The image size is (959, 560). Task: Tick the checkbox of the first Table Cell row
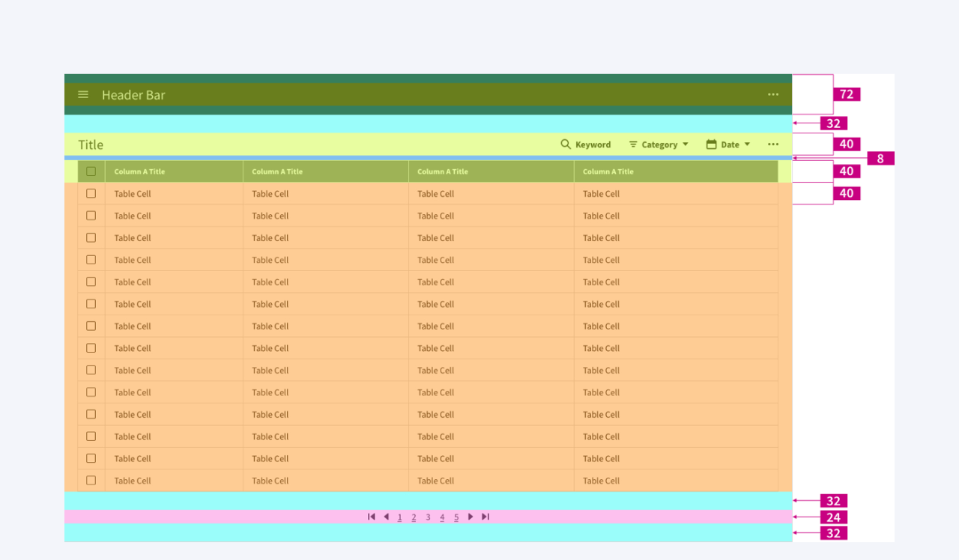91,193
